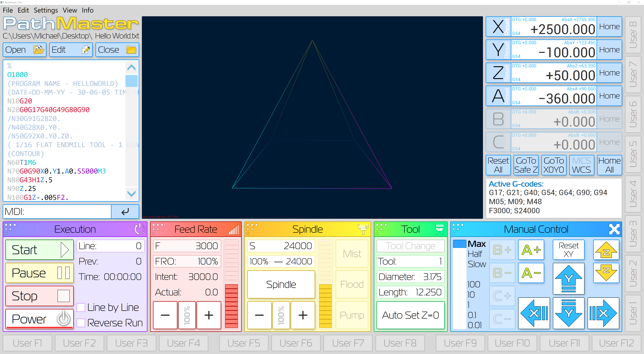Open the Settings menu

[46, 10]
